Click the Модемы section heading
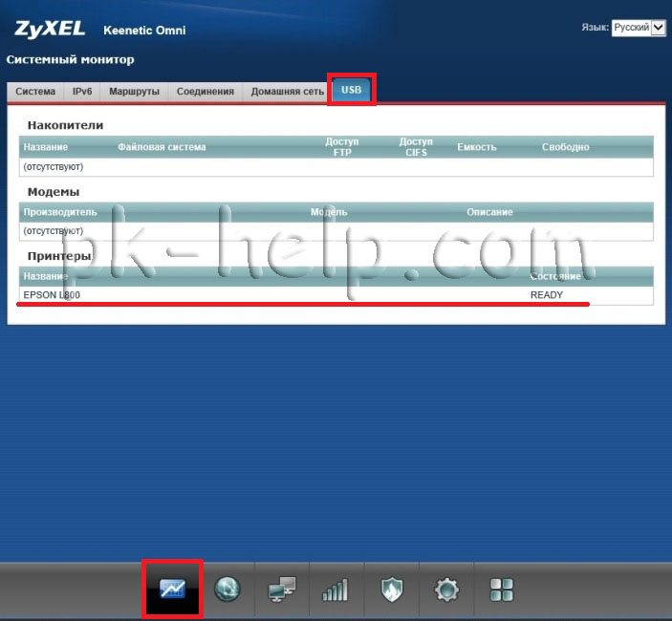672x621 pixels. pyautogui.click(x=54, y=192)
